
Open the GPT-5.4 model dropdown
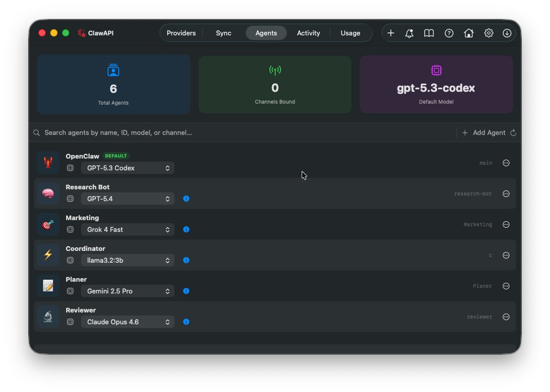pyautogui.click(x=128, y=199)
